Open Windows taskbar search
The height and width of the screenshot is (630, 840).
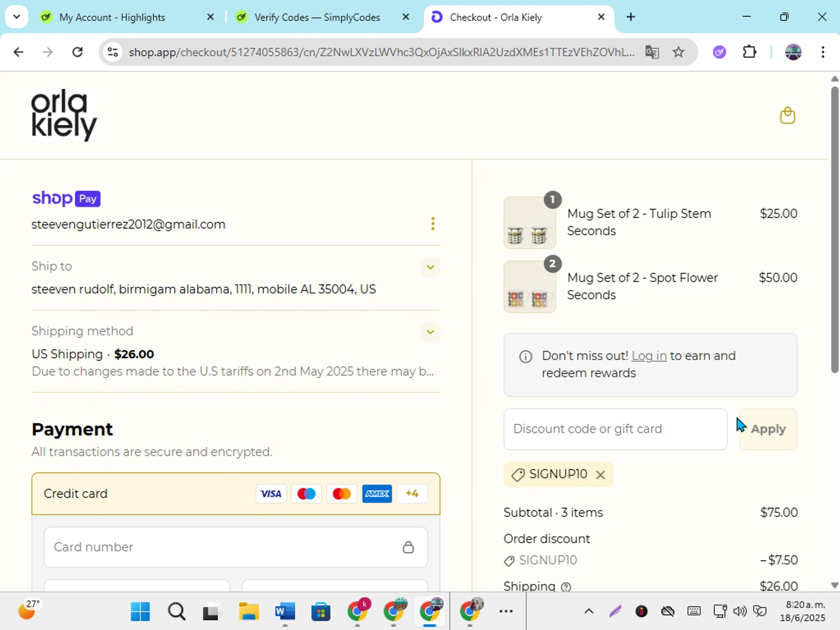point(176,612)
